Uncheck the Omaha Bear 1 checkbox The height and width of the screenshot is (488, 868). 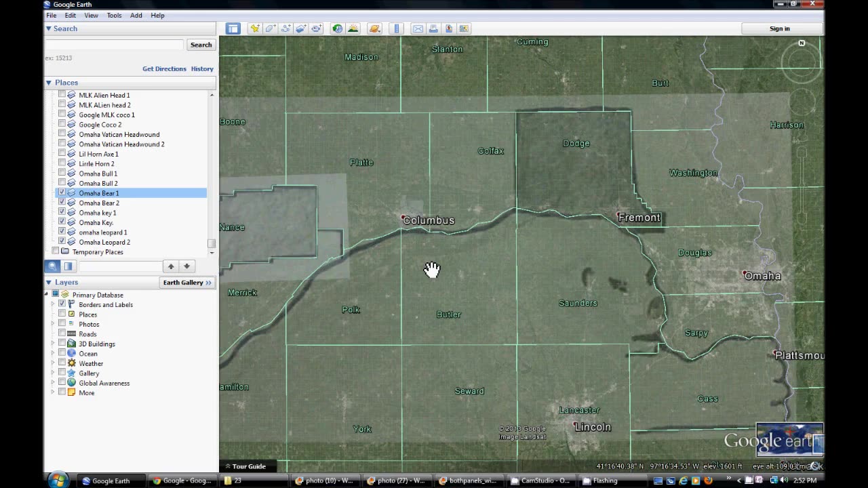click(62, 193)
